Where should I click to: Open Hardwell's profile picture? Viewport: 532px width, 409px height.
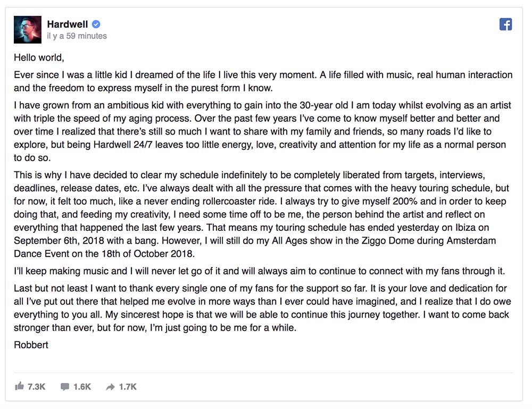tap(28, 30)
